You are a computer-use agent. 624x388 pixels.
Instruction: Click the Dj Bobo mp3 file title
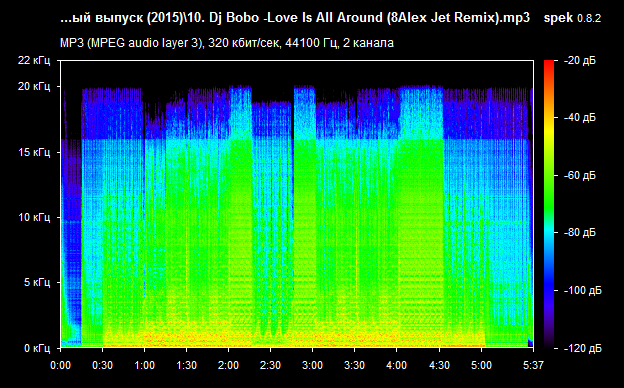(x=295, y=18)
